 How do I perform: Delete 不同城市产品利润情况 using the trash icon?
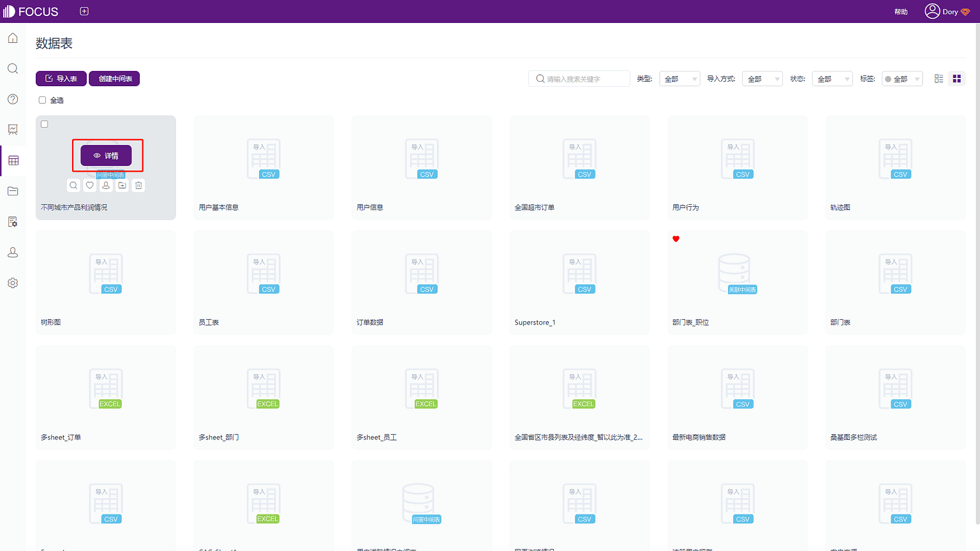pyautogui.click(x=138, y=185)
